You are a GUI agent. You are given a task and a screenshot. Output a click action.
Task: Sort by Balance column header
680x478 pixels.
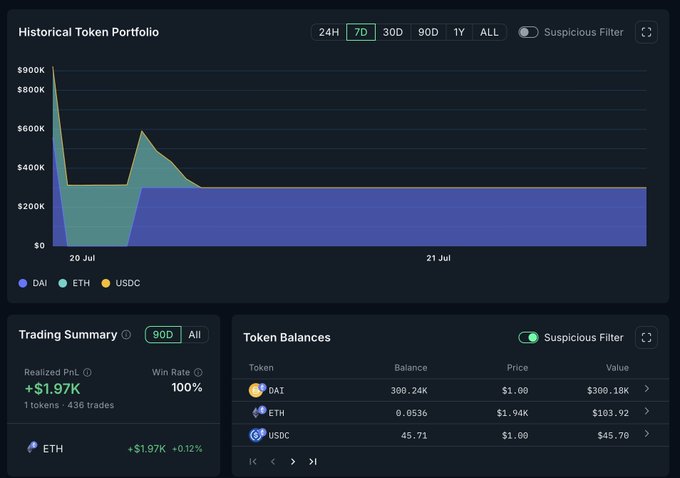(411, 367)
